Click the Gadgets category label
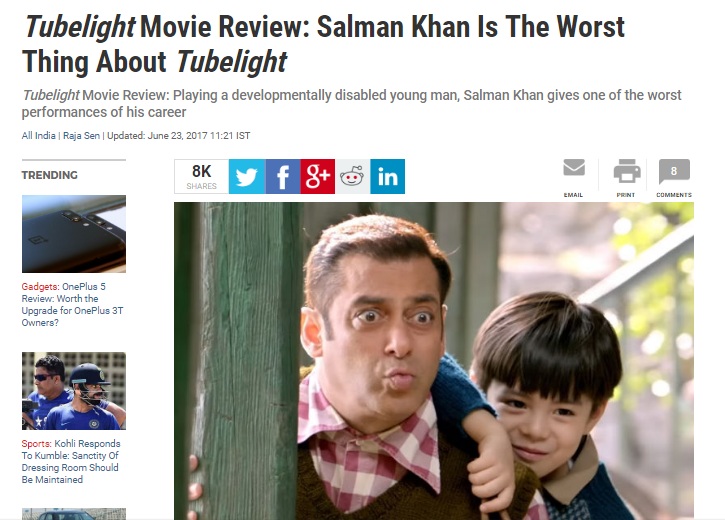 40,287
